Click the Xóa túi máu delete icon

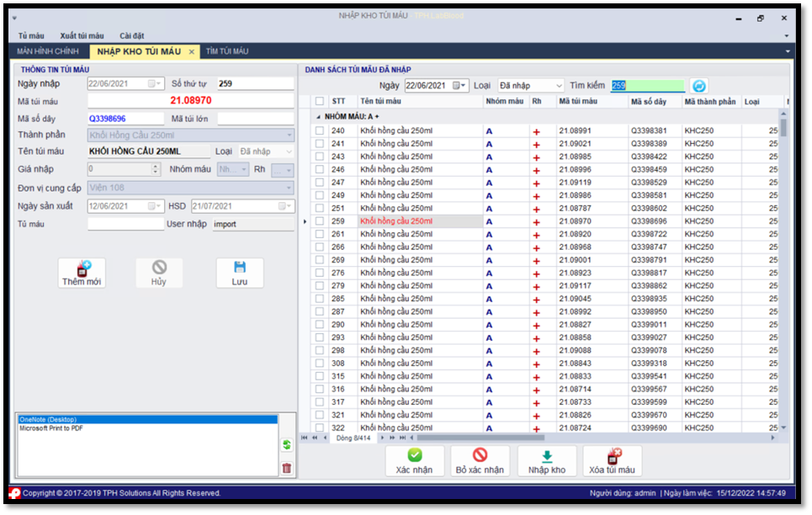click(613, 456)
